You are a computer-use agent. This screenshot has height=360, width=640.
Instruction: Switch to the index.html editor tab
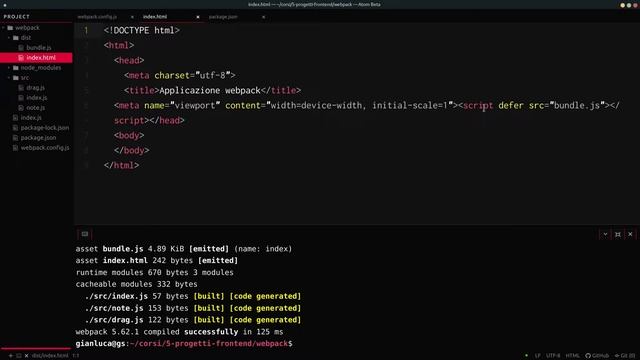155,17
